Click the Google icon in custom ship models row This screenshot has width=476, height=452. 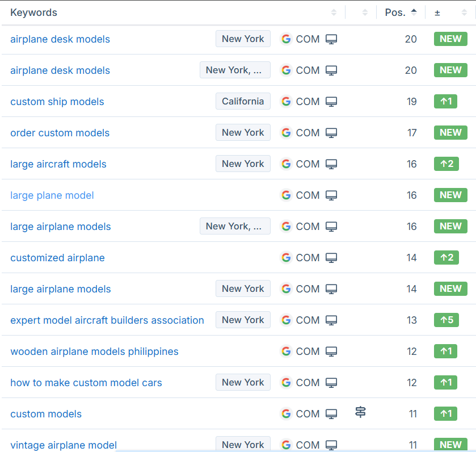pos(286,102)
